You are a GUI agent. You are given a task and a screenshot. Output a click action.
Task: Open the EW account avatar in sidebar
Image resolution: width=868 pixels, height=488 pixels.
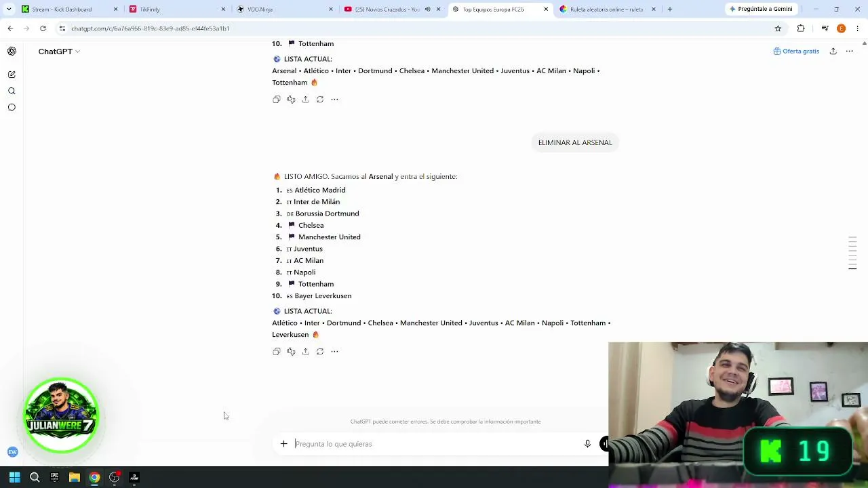12,452
